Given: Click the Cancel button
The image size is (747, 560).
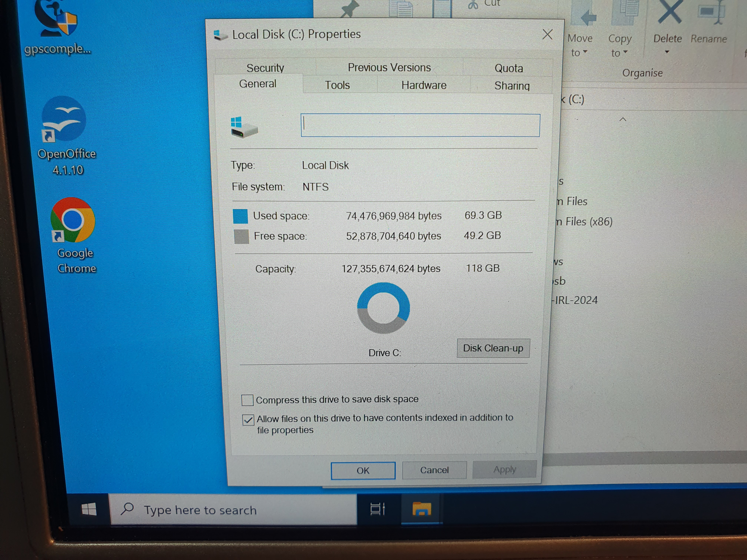Looking at the screenshot, I should click(x=434, y=470).
